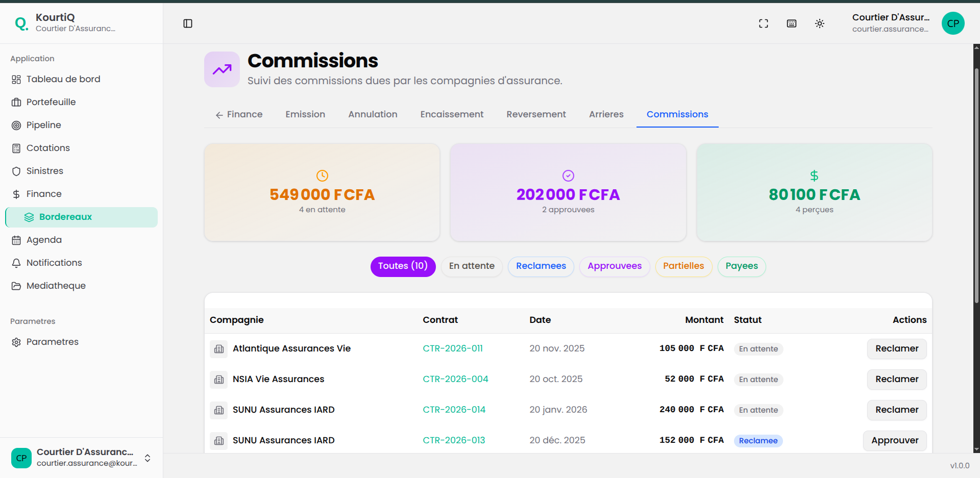Expand the user profile chevron at bottom
This screenshot has width=980, height=478.
[x=148, y=458]
